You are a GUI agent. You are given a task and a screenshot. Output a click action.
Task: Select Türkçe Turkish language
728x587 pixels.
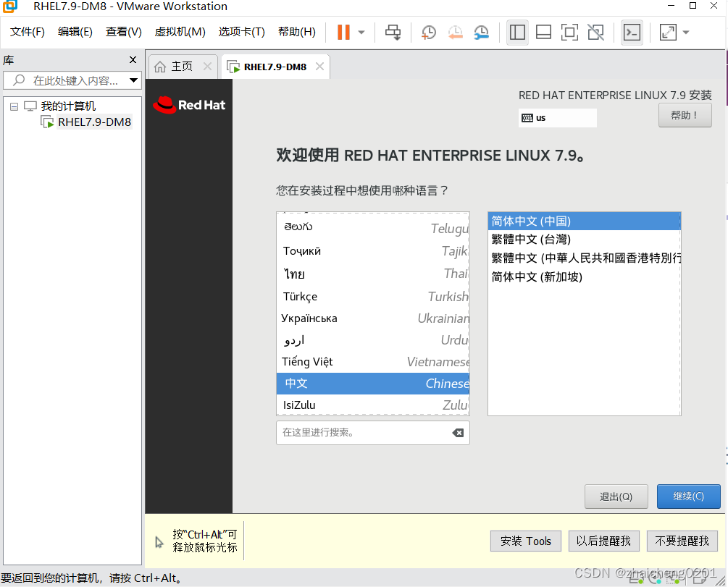(x=373, y=297)
